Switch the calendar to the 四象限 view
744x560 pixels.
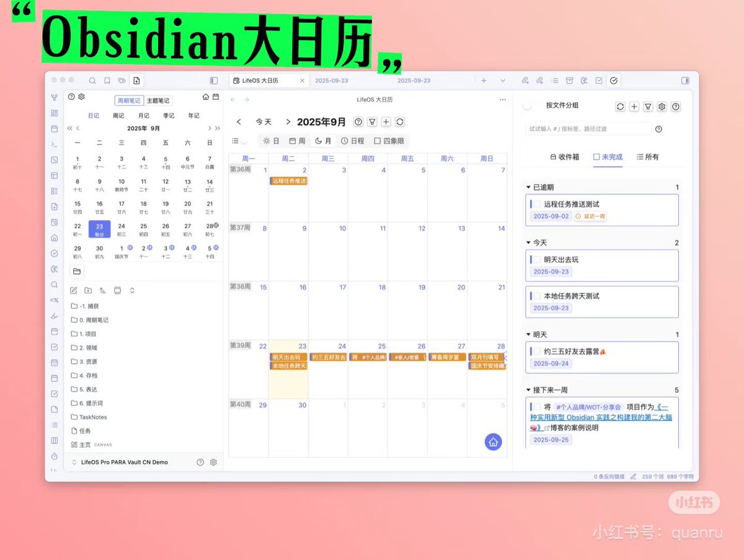click(389, 141)
